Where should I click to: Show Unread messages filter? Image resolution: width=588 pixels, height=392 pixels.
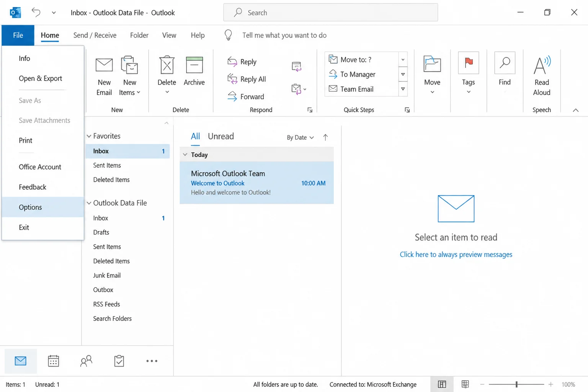(221, 136)
